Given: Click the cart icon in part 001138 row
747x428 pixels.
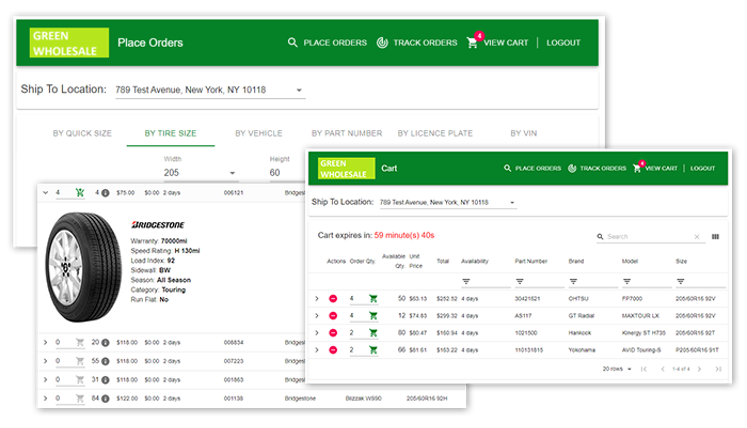Looking at the screenshot, I should click(80, 398).
